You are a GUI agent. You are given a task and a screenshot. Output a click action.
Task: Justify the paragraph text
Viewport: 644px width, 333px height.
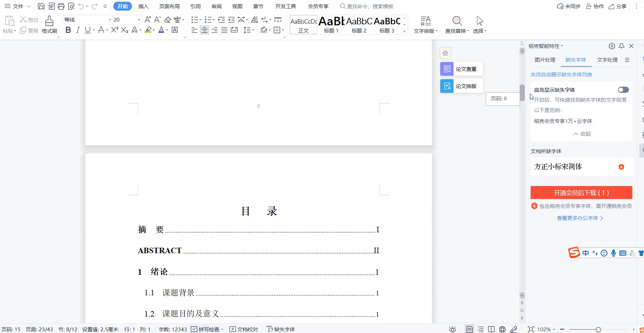point(224,30)
